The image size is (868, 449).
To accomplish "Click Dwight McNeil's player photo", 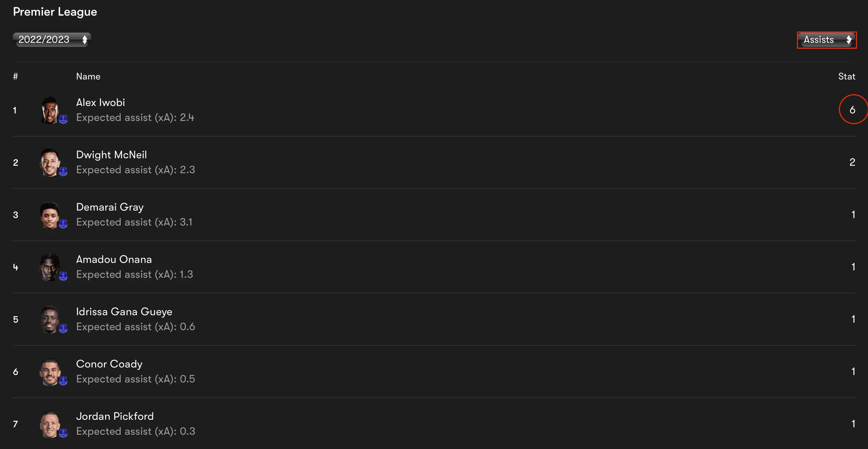I will (50, 162).
